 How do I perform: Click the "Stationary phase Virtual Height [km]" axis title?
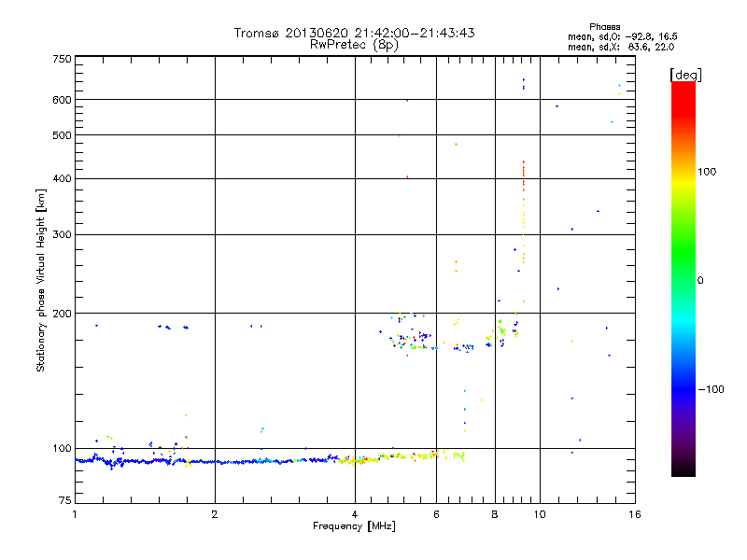click(x=41, y=281)
